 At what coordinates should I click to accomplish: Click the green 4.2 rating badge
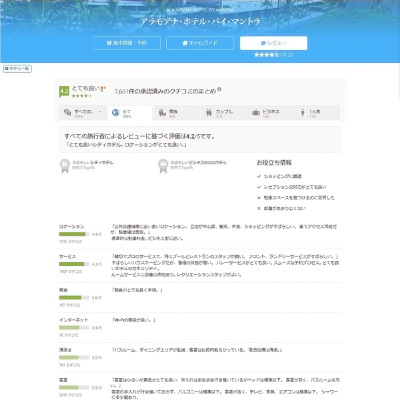pyautogui.click(x=64, y=91)
